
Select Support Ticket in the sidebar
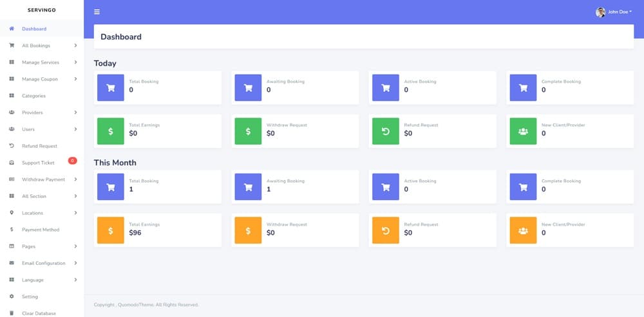[38, 163]
